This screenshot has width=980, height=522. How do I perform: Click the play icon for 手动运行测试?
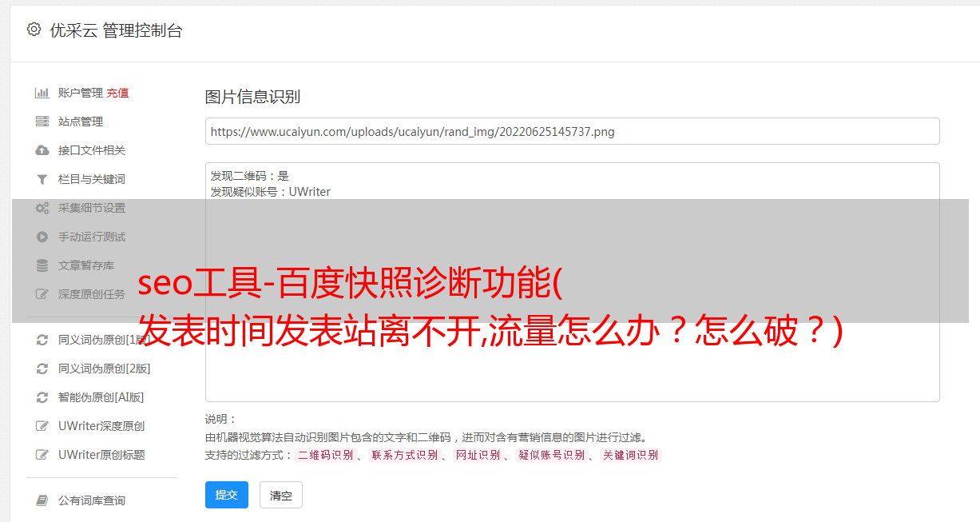pos(42,237)
